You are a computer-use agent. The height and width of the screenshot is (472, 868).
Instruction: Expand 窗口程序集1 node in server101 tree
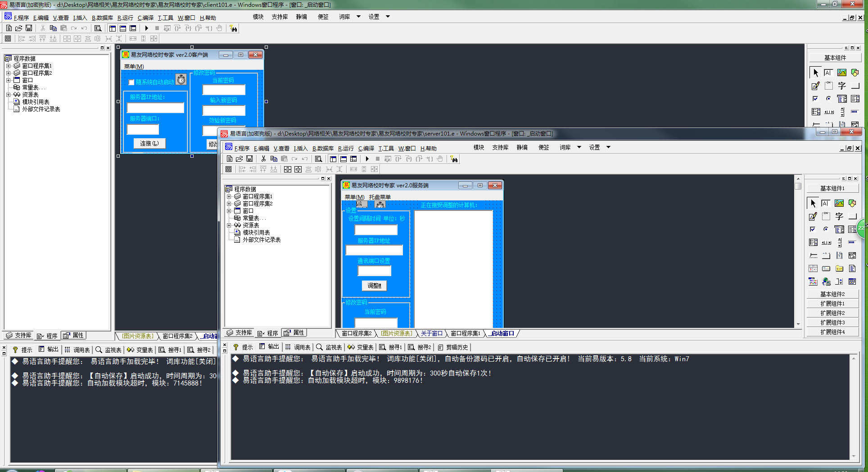(229, 196)
